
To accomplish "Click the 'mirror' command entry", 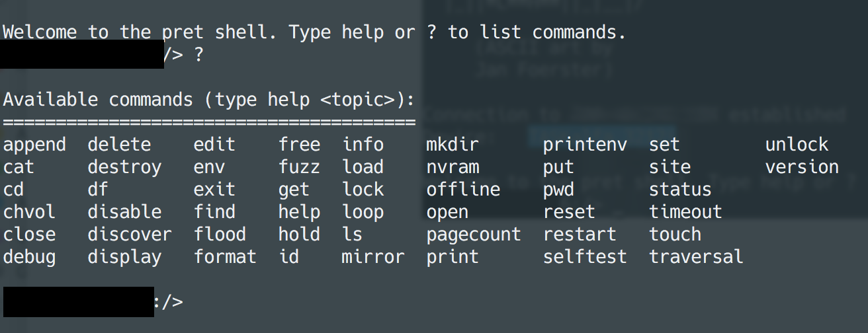I will point(373,256).
